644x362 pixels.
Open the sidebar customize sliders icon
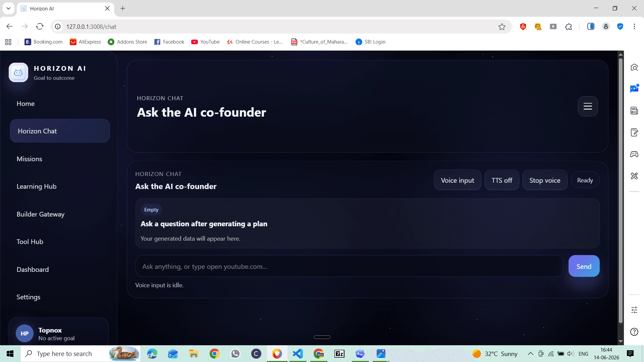[x=634, y=310]
